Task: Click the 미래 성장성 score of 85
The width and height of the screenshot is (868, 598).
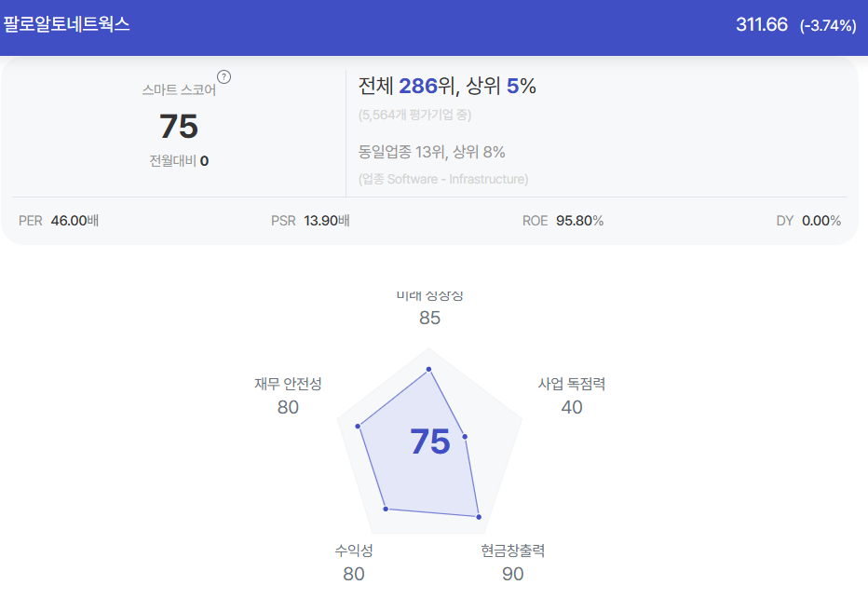Action: click(x=429, y=318)
